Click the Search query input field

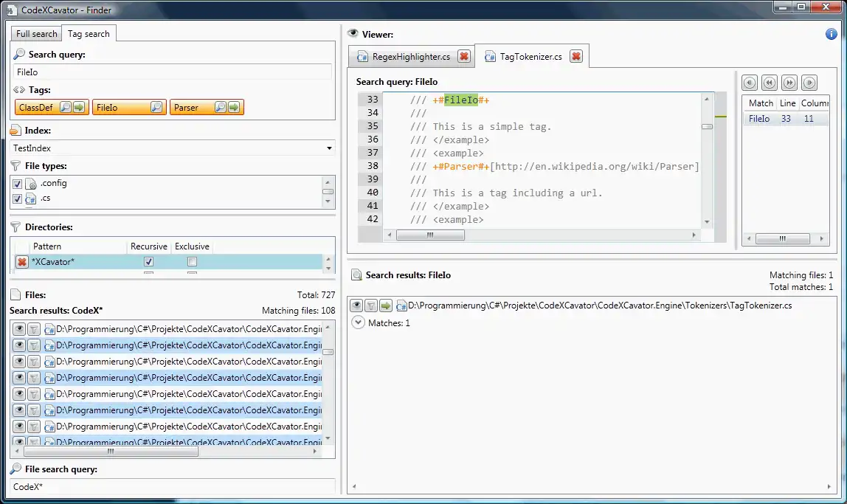(173, 72)
